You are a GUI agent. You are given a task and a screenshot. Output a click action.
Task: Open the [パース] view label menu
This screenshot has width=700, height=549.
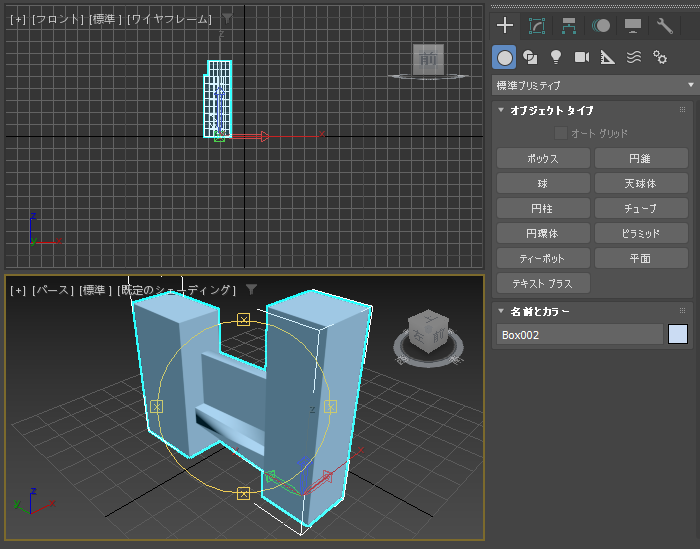click(x=53, y=290)
